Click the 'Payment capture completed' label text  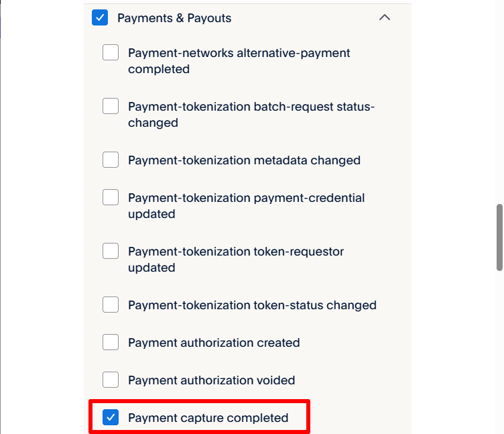pos(208,418)
